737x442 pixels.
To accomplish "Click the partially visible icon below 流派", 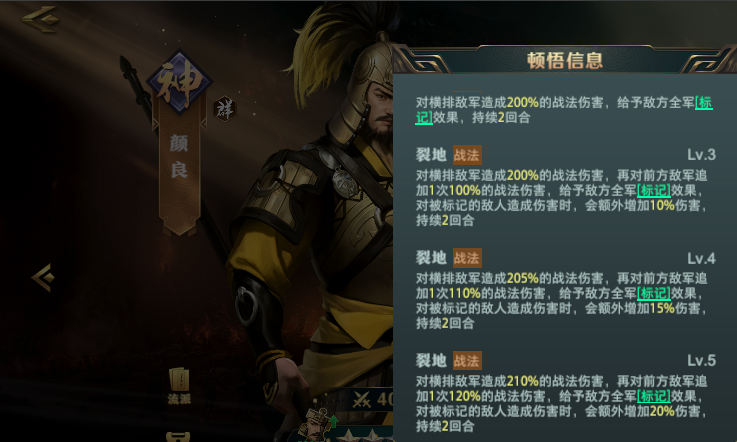I will pos(179,437).
